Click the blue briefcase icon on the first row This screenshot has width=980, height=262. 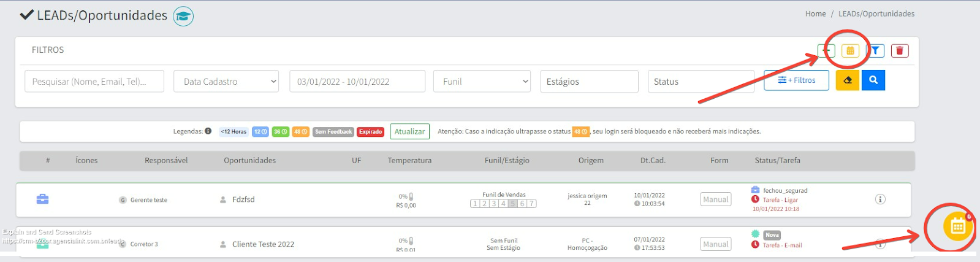click(x=42, y=199)
